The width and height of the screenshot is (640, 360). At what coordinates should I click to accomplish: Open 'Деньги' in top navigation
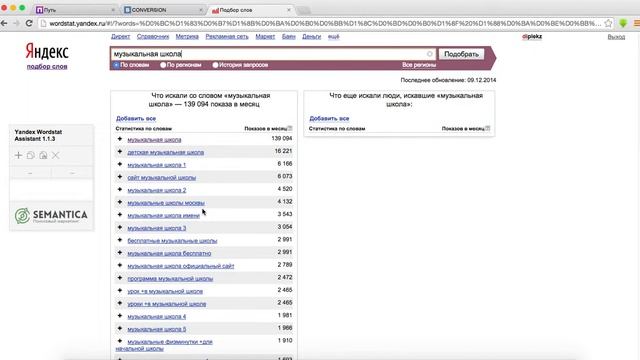pyautogui.click(x=311, y=37)
